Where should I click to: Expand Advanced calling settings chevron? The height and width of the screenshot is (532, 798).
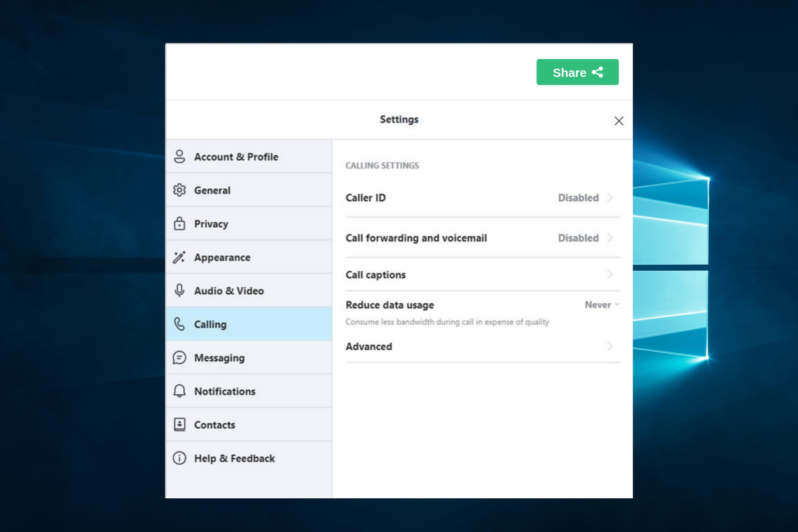click(610, 346)
